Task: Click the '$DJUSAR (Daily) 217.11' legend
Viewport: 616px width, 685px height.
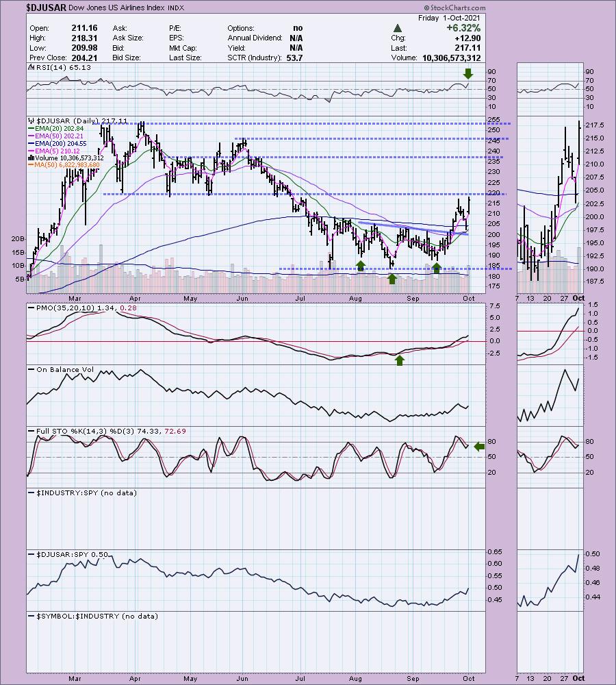Action: pos(81,121)
